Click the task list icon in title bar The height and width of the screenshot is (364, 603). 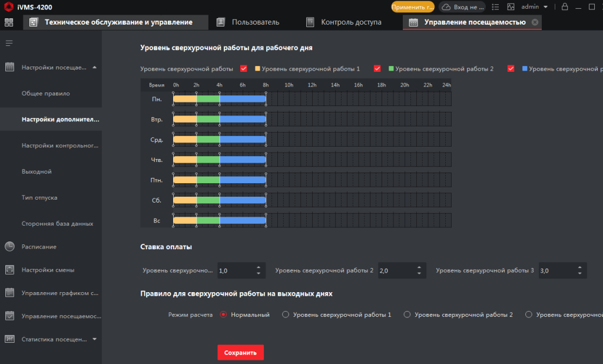[x=495, y=7]
